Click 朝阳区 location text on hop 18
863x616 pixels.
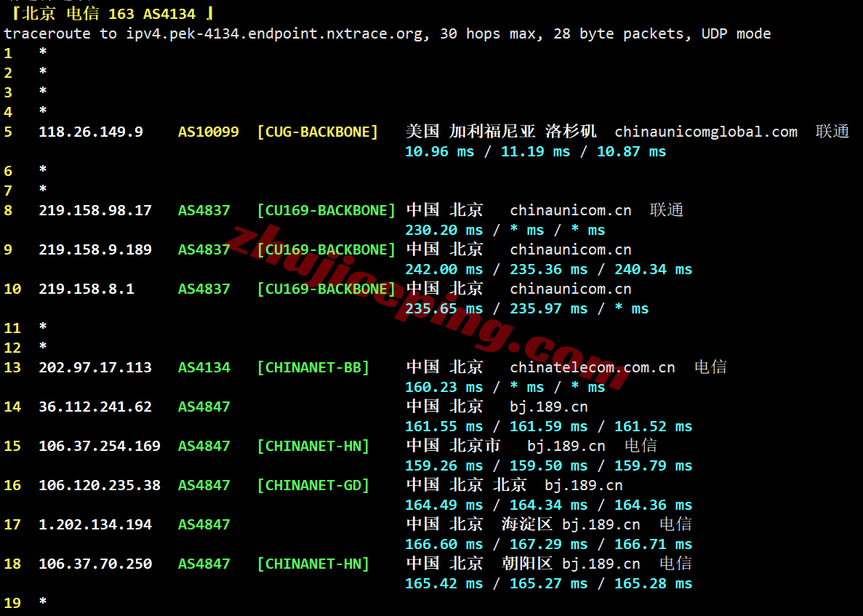pos(526,563)
